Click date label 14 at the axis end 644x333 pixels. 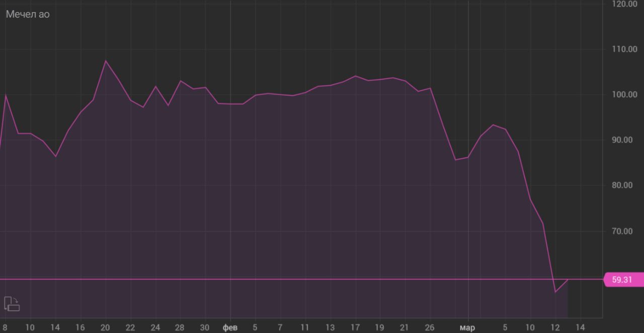[580, 328]
